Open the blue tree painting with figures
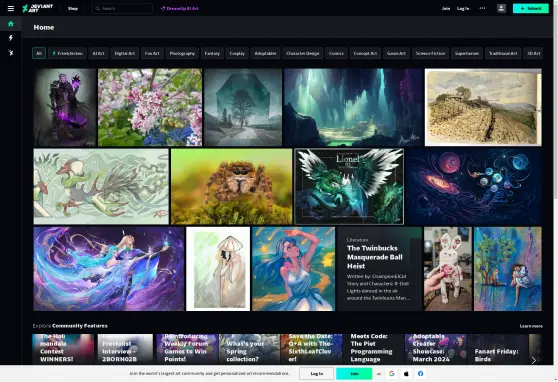The height and width of the screenshot is (382, 558). pyautogui.click(x=508, y=269)
